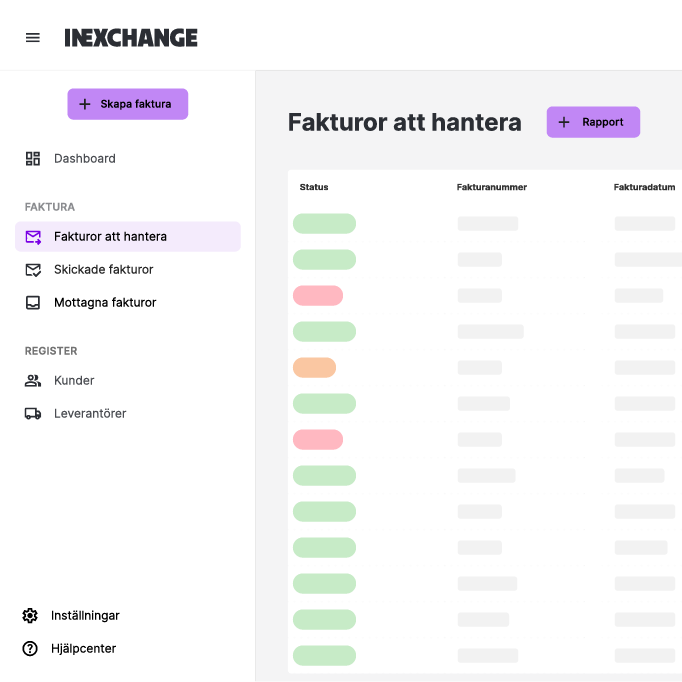Viewport: 682px width, 682px height.
Task: Click the FAKTURA section heading
Action: pyautogui.click(x=50, y=207)
